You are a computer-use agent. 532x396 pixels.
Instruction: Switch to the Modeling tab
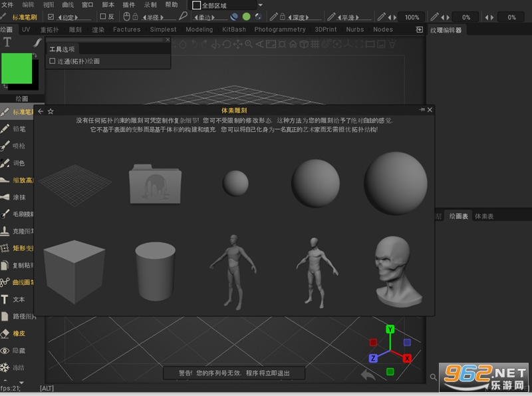click(x=199, y=29)
